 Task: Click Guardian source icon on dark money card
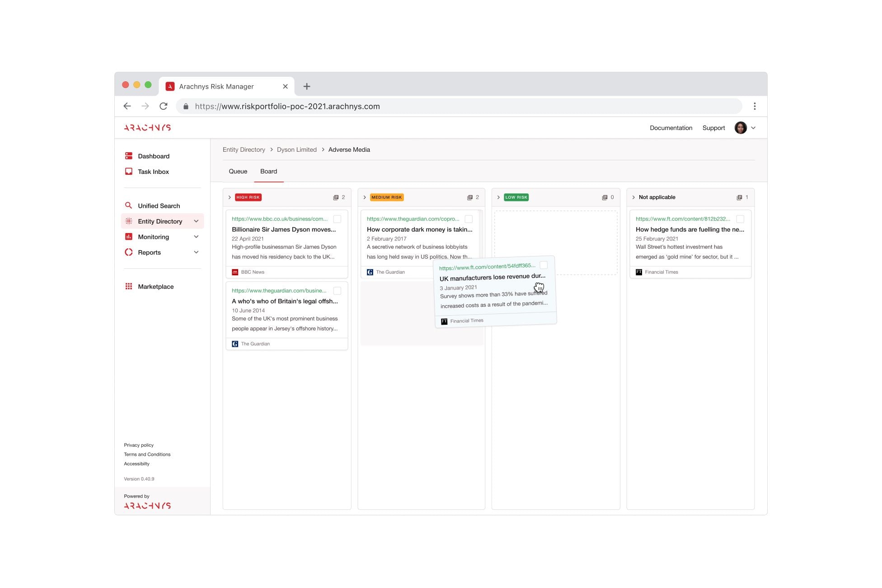pos(370,272)
